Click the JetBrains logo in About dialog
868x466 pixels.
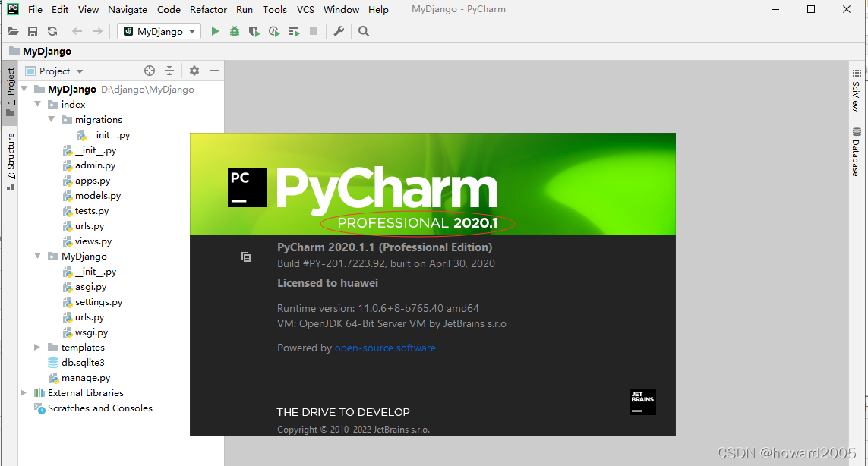coord(642,401)
